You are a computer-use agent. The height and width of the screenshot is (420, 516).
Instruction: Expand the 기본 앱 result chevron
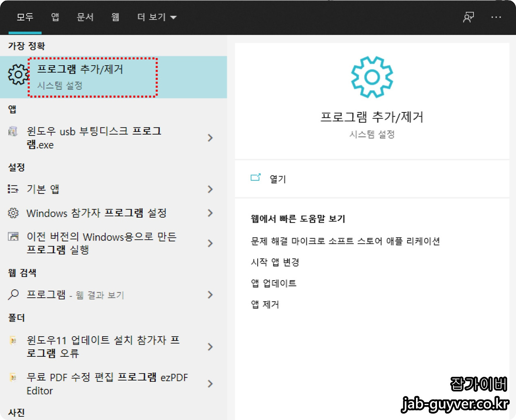[x=210, y=189]
